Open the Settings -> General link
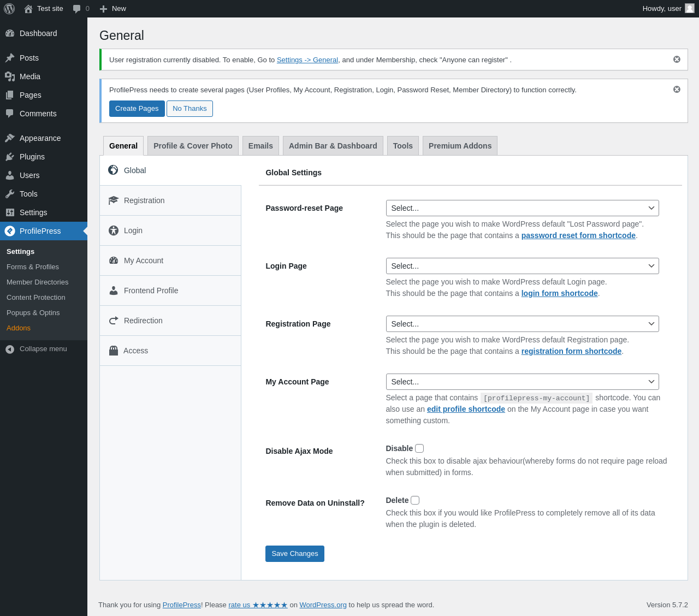 [307, 60]
